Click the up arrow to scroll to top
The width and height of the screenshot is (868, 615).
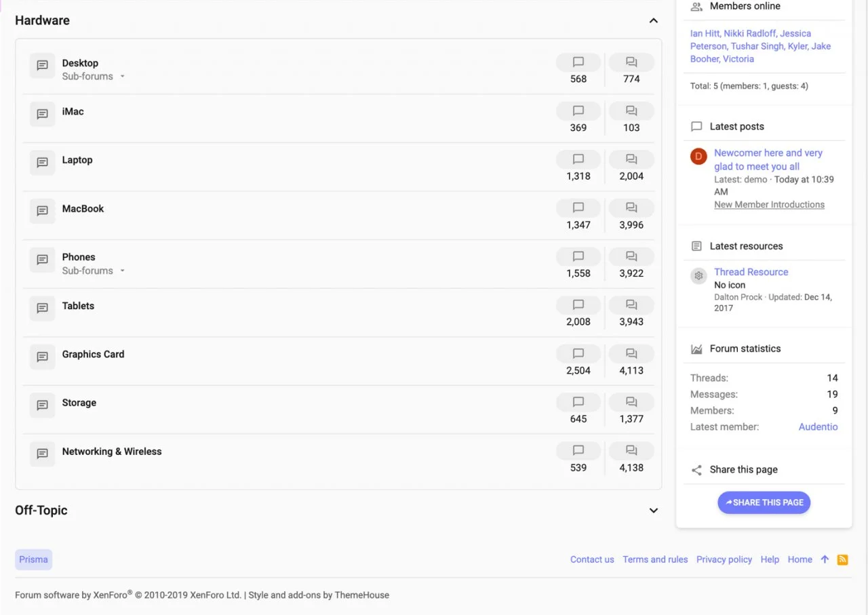(x=825, y=559)
